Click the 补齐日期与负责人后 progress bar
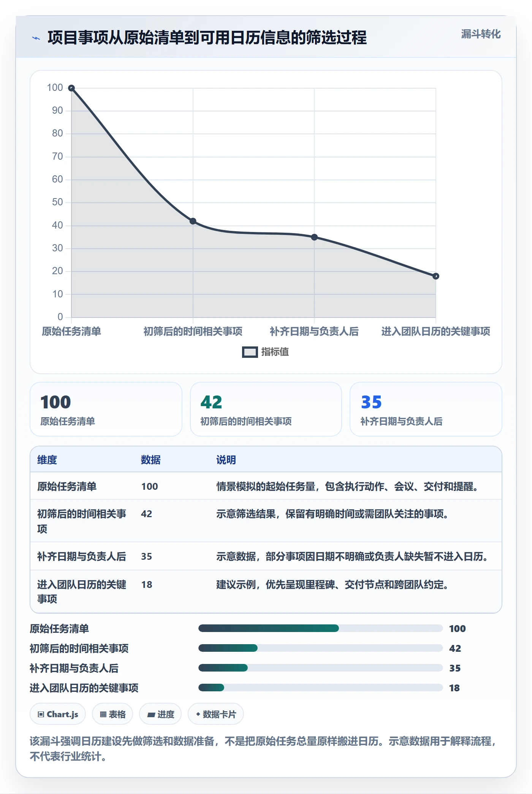 (x=321, y=668)
